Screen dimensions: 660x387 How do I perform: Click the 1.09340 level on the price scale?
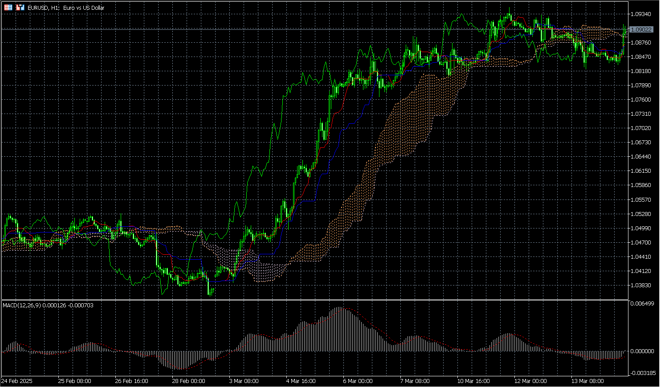640,14
